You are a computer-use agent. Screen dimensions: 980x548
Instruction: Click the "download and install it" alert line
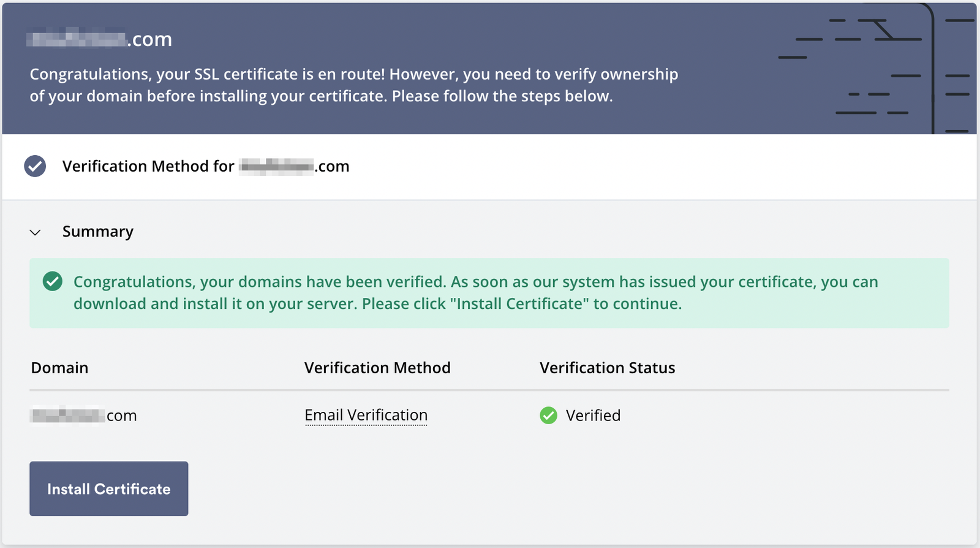(377, 304)
